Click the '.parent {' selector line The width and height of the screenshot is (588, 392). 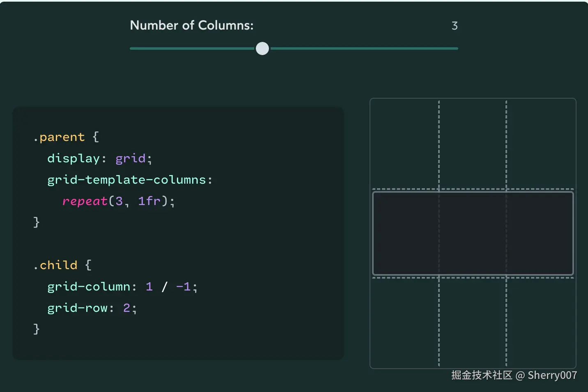click(66, 137)
